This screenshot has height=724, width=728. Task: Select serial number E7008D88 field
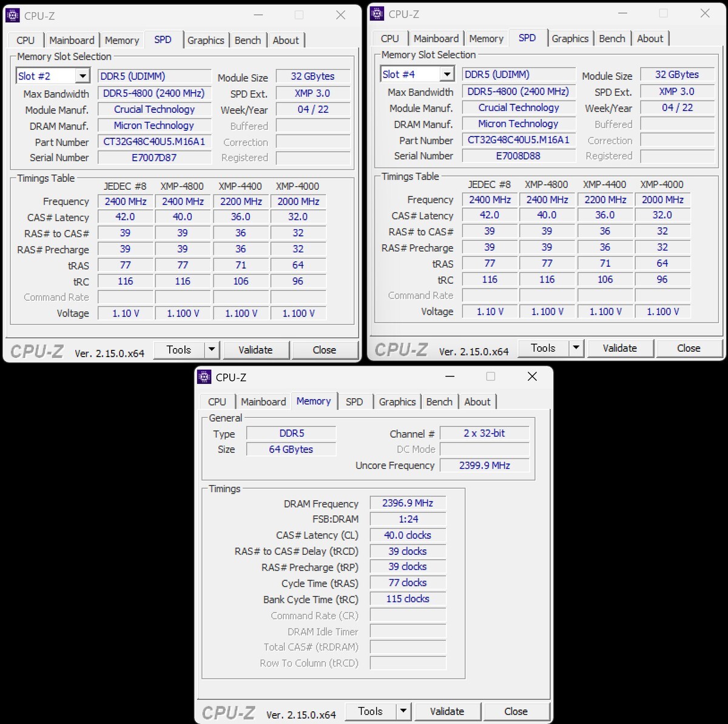click(518, 156)
